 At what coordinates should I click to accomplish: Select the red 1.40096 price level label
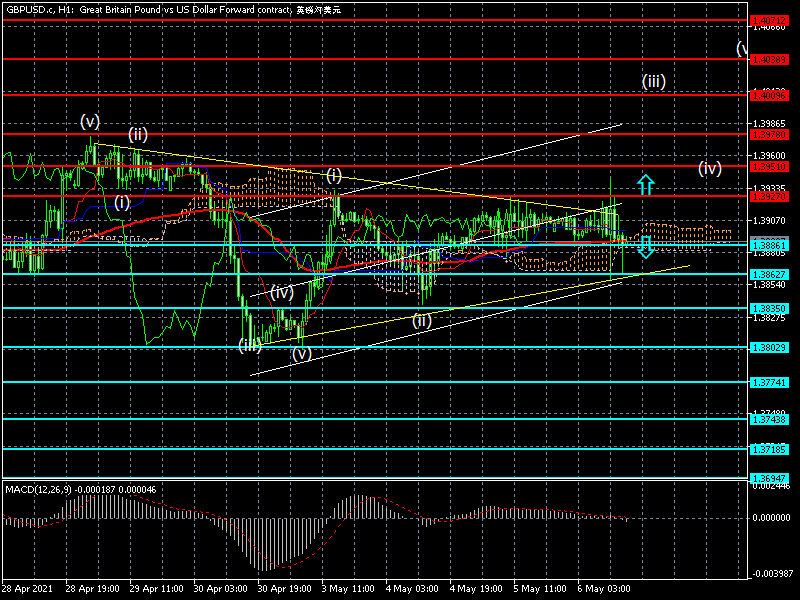(769, 95)
